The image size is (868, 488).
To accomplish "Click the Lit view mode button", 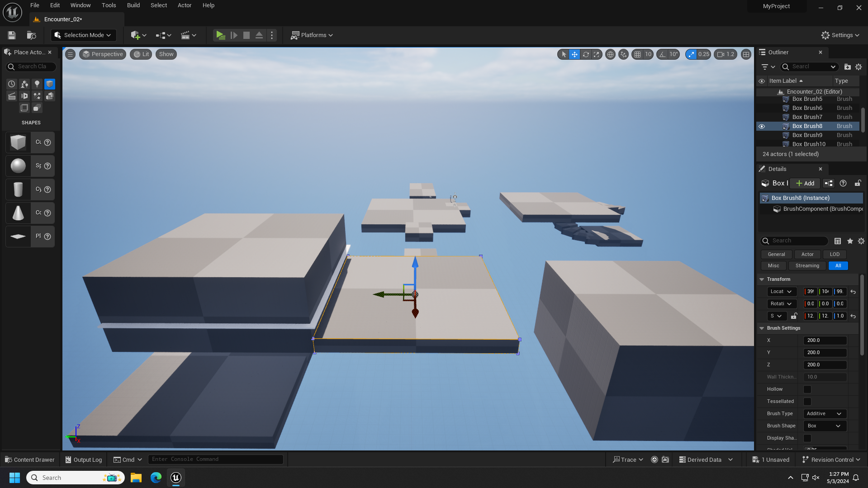I will pyautogui.click(x=141, y=54).
